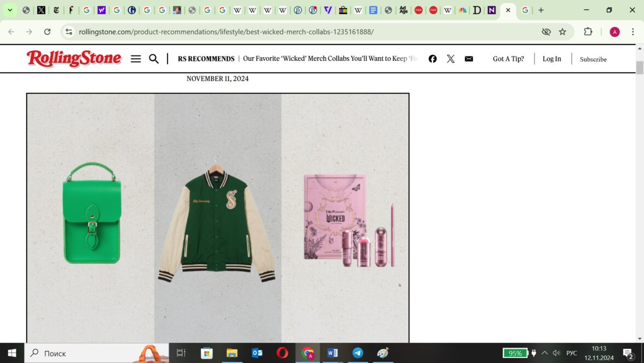Open Task View on the taskbar
Image resolution: width=644 pixels, height=363 pixels.
181,353
